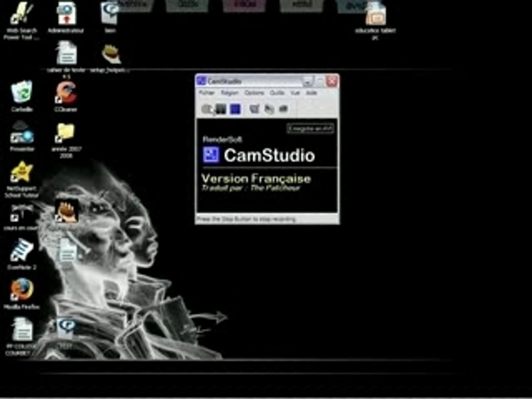This screenshot has height=399, width=532.
Task: Open the Outils menu
Action: [x=277, y=93]
